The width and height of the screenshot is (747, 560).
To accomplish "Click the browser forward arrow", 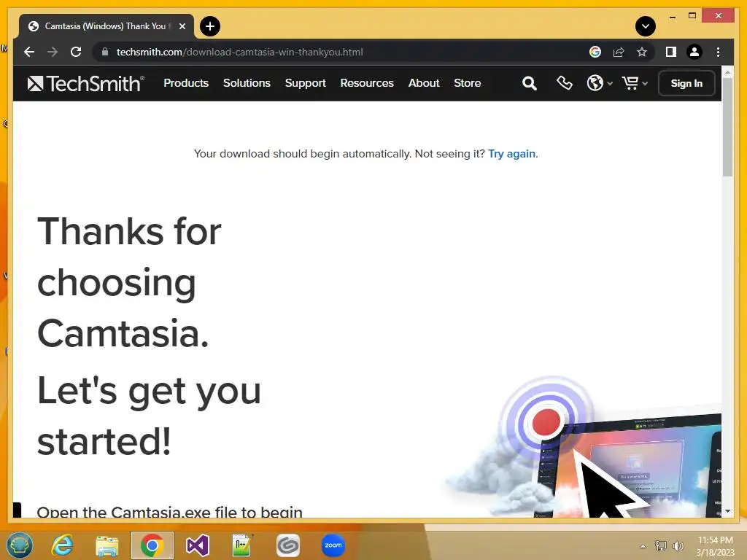I will [53, 52].
